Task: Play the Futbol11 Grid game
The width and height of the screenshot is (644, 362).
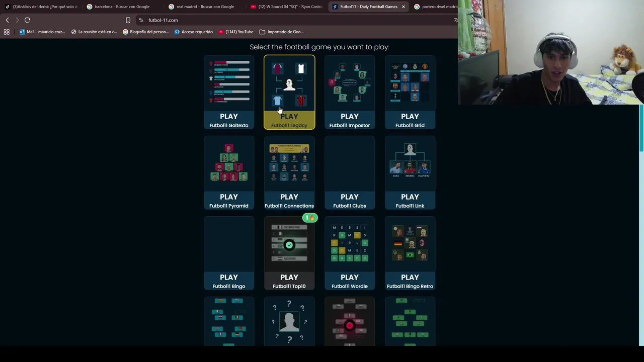Action: click(x=410, y=93)
